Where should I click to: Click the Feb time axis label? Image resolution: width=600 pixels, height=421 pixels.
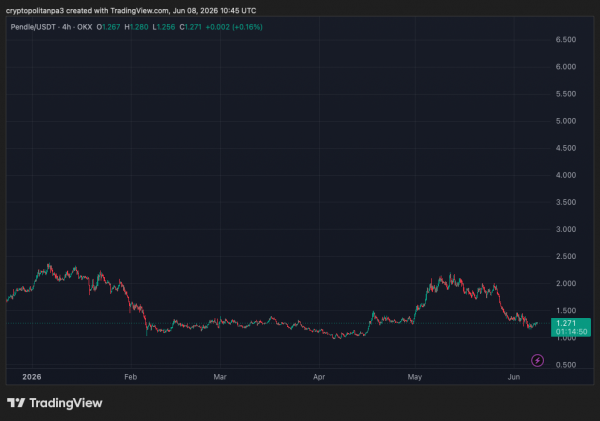pos(130,377)
